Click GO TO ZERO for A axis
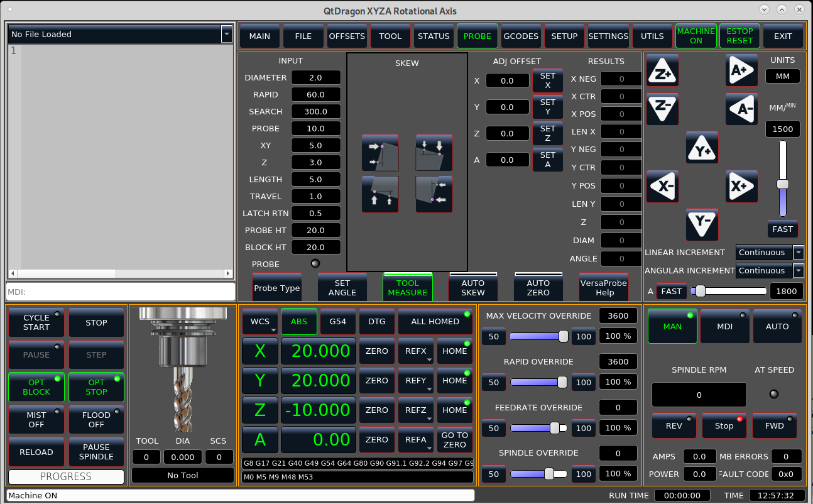Viewport: 813px width, 504px height. (x=454, y=440)
